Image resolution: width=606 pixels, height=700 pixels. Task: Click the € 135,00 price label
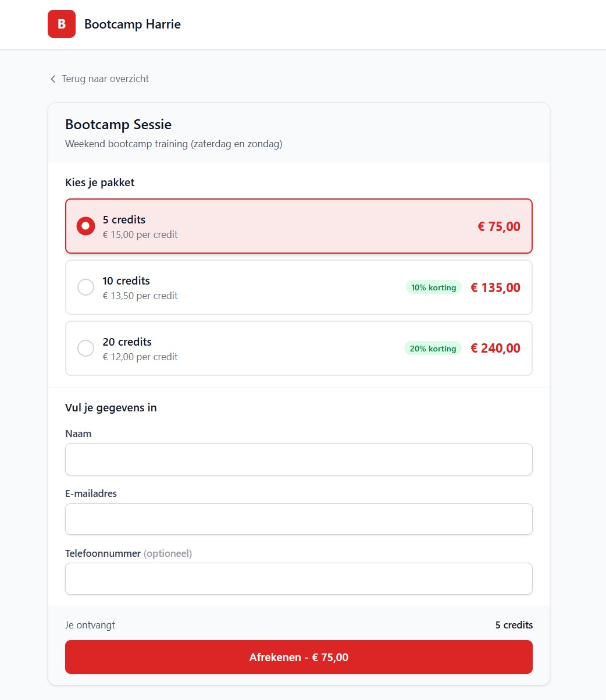495,287
